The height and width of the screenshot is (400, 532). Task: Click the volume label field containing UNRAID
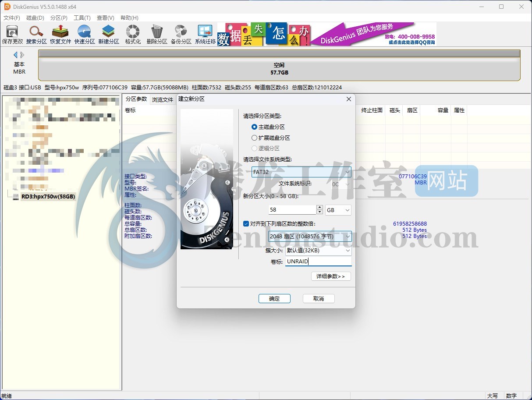[318, 262]
